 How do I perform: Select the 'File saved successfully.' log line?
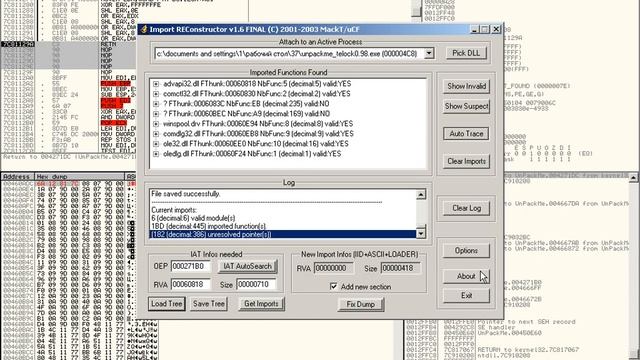point(186,194)
